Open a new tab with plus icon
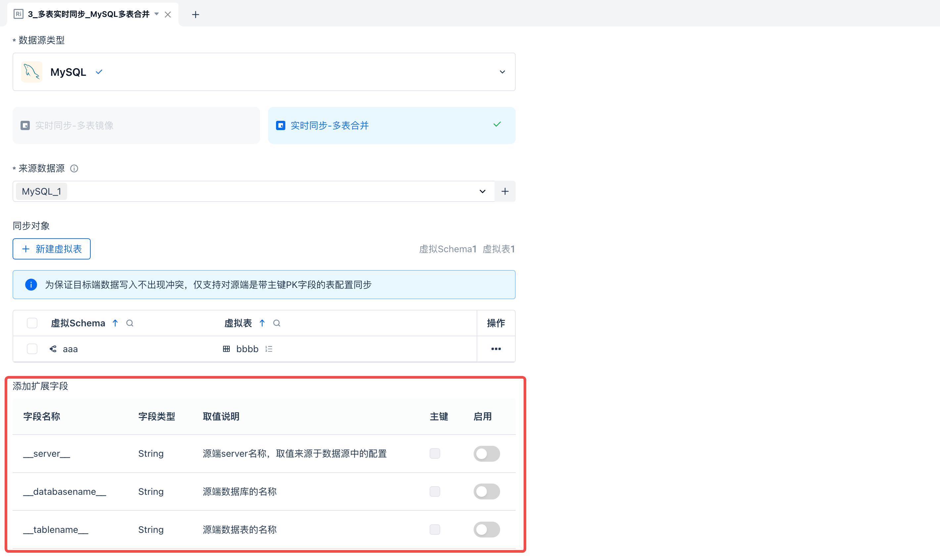 [x=195, y=15]
